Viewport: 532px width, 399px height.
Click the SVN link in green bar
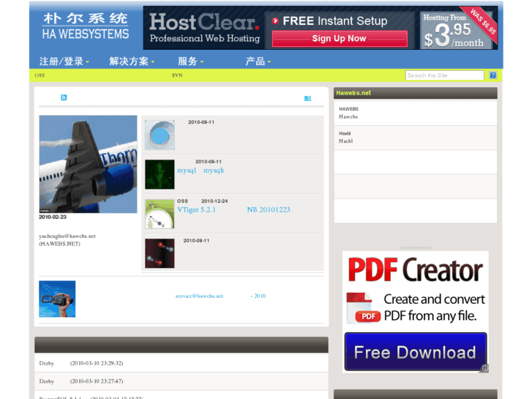[x=177, y=75]
